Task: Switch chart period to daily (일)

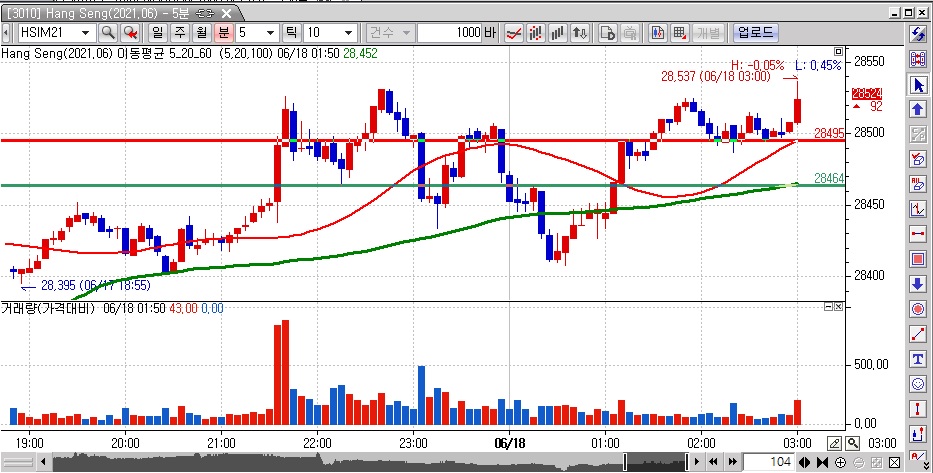Action: [x=157, y=33]
